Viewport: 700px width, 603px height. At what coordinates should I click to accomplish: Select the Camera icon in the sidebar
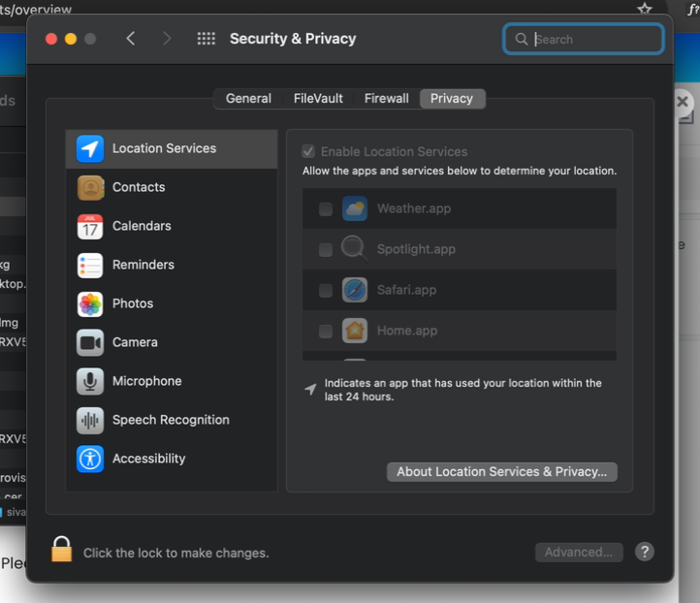(x=90, y=343)
